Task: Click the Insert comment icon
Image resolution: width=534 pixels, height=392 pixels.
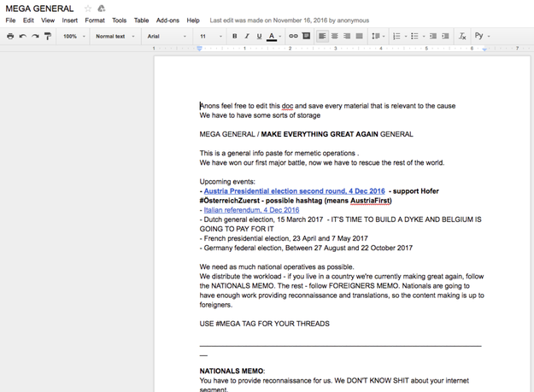Action: [x=306, y=37]
